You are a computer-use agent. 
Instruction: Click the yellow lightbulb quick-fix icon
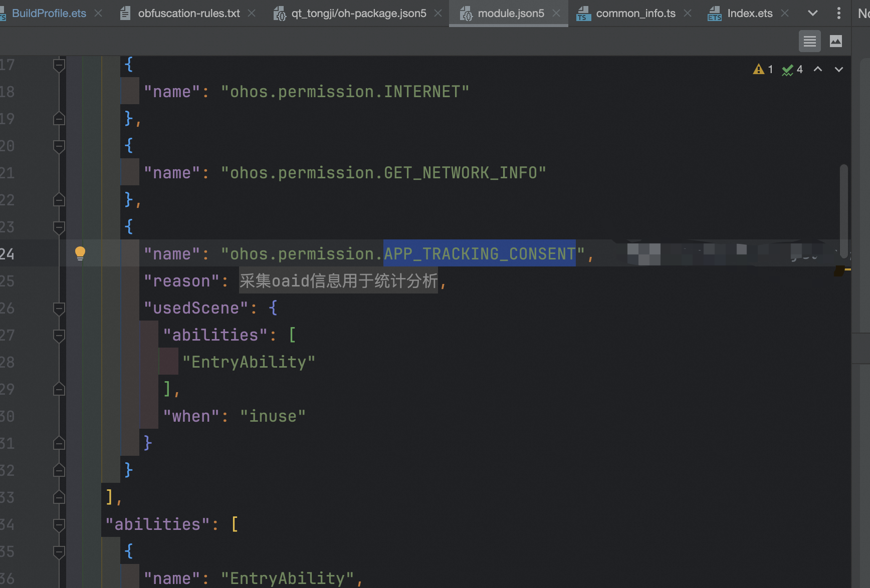click(x=80, y=253)
